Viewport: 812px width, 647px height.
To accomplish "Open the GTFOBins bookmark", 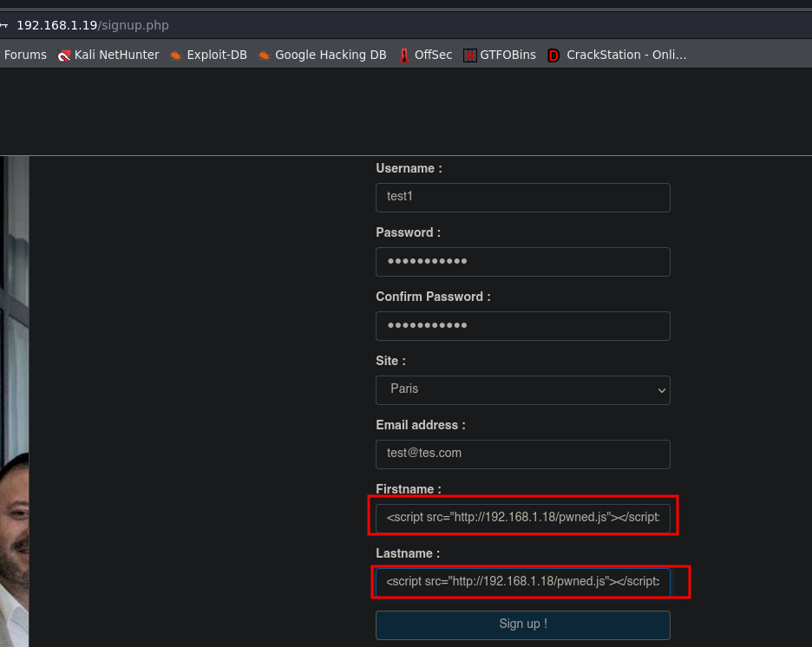I will (500, 55).
